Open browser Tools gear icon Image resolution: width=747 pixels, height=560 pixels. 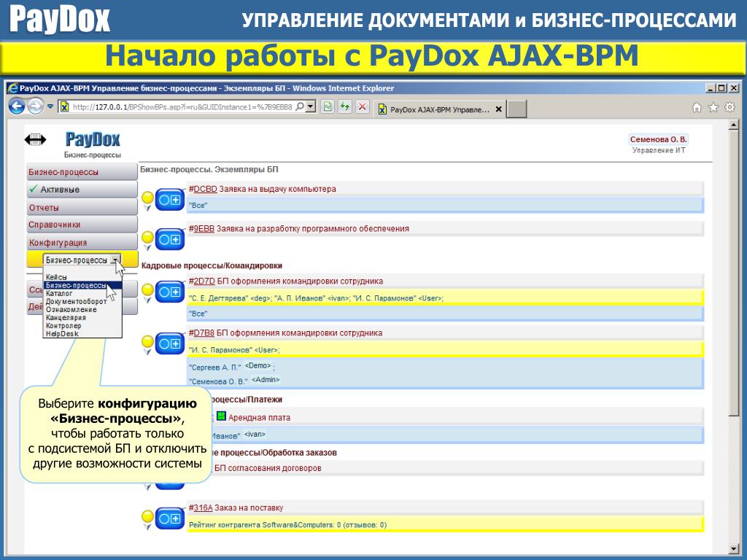729,107
